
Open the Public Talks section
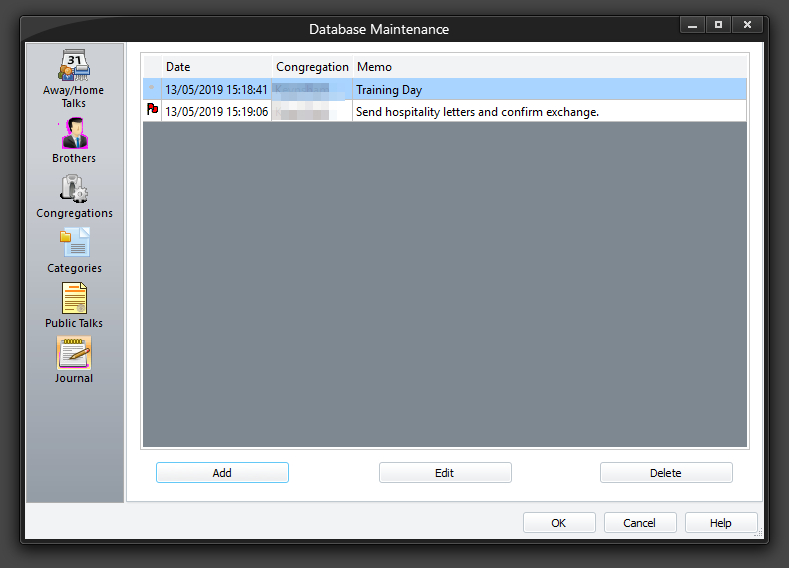(x=74, y=305)
